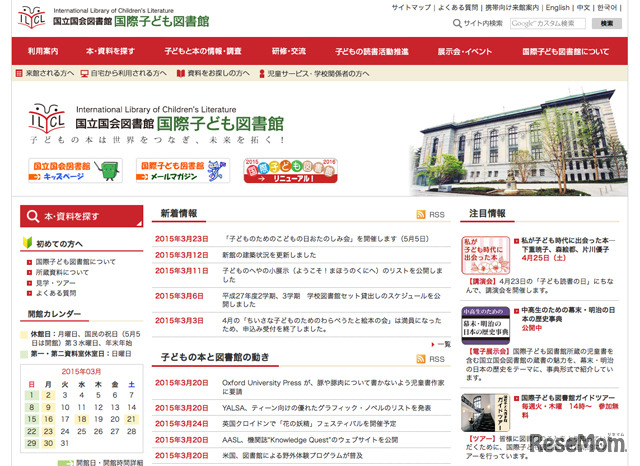Click the 携帯向け来館案内 link
Screen dimensions: 640x466
(x=512, y=8)
